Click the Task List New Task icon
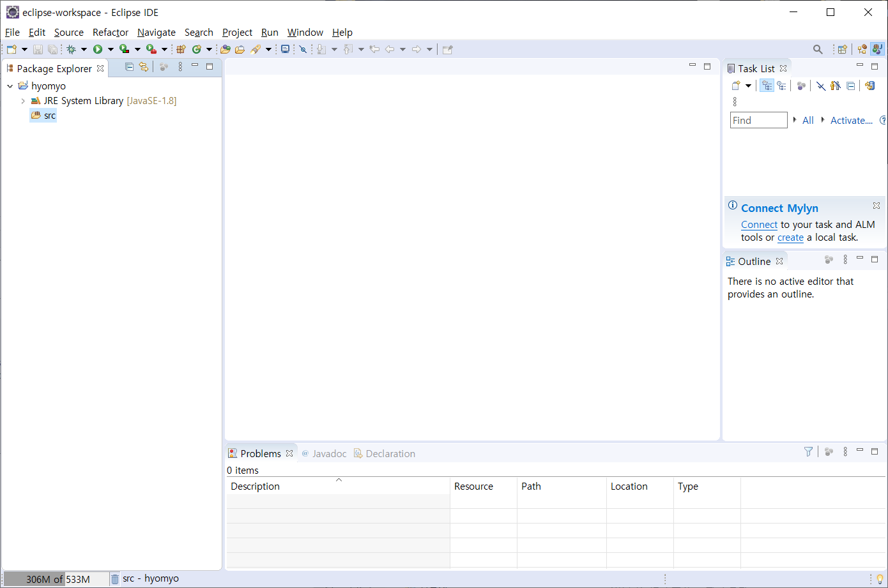 [x=736, y=86]
